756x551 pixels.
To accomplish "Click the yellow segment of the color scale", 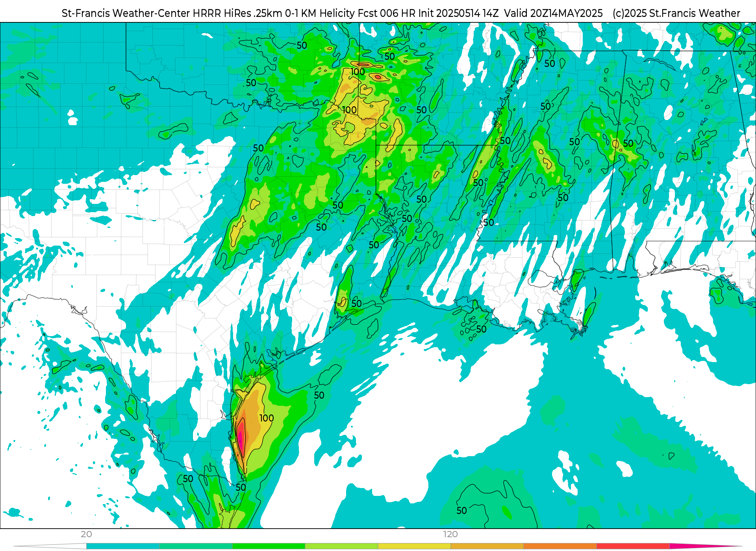I will 414,546.
